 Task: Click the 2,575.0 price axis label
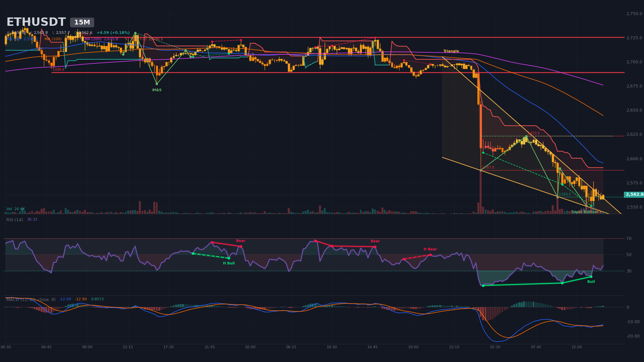[634, 183]
